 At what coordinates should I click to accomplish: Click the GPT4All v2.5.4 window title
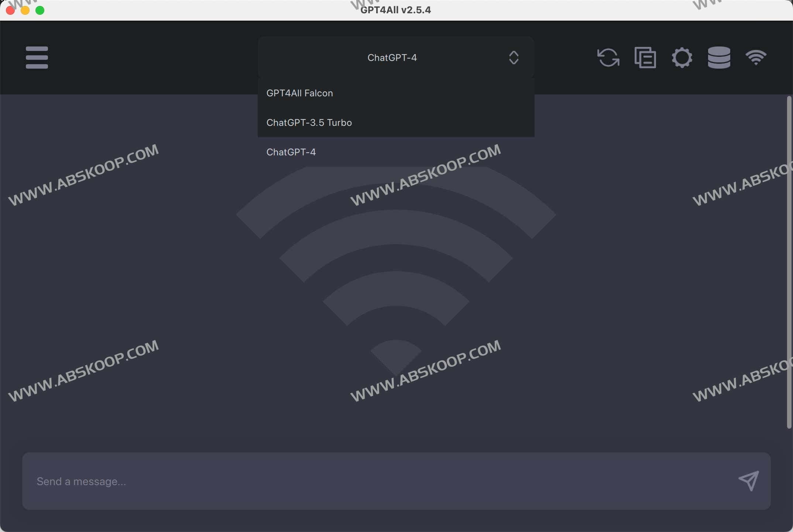pyautogui.click(x=395, y=10)
